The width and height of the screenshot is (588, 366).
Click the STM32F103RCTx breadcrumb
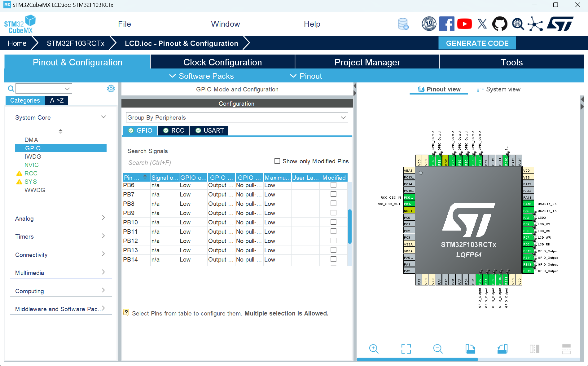[x=76, y=43]
